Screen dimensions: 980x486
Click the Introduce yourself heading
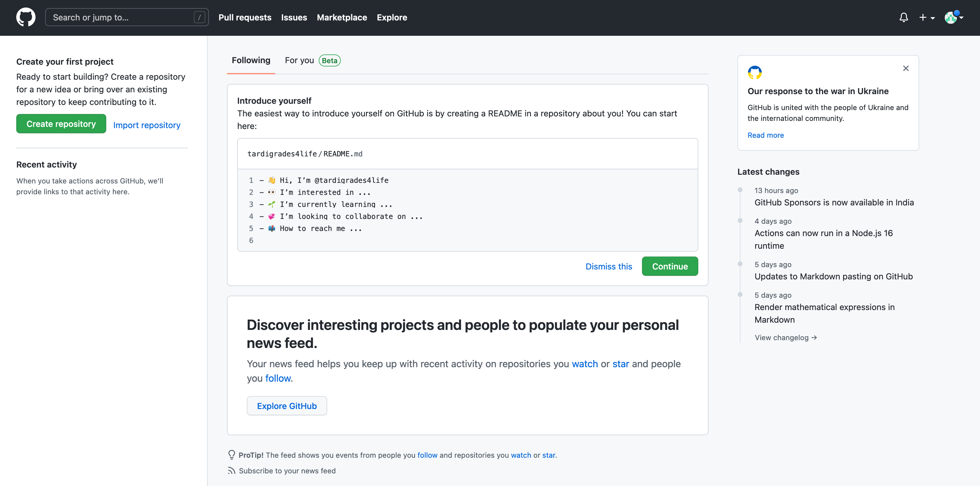tap(274, 101)
